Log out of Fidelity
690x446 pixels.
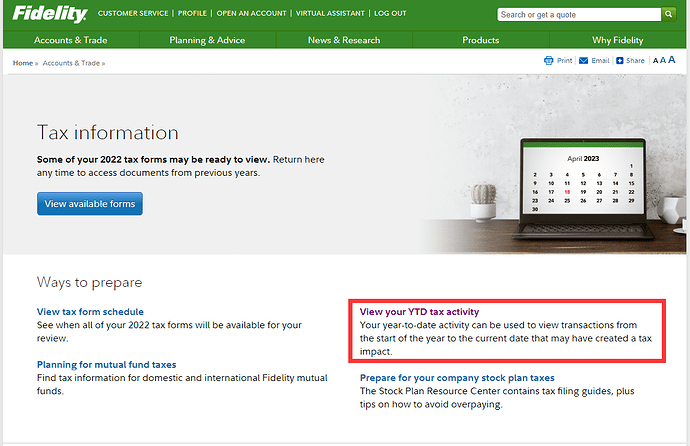point(390,13)
